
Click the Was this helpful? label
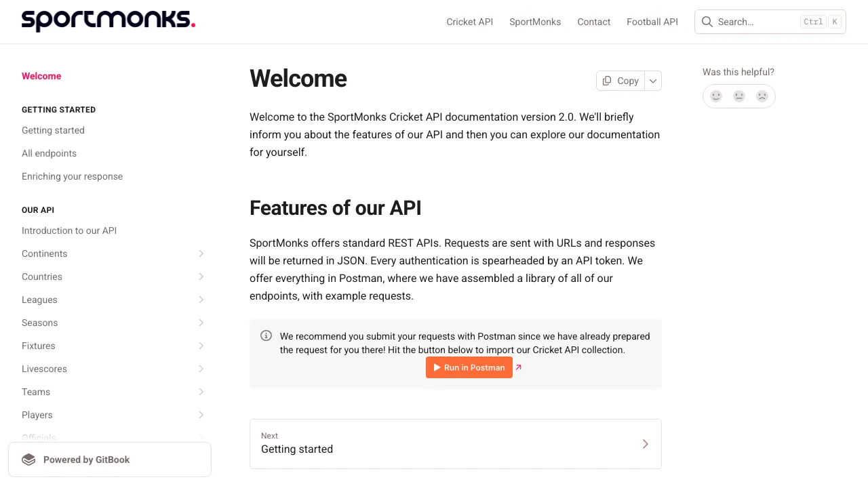[738, 72]
